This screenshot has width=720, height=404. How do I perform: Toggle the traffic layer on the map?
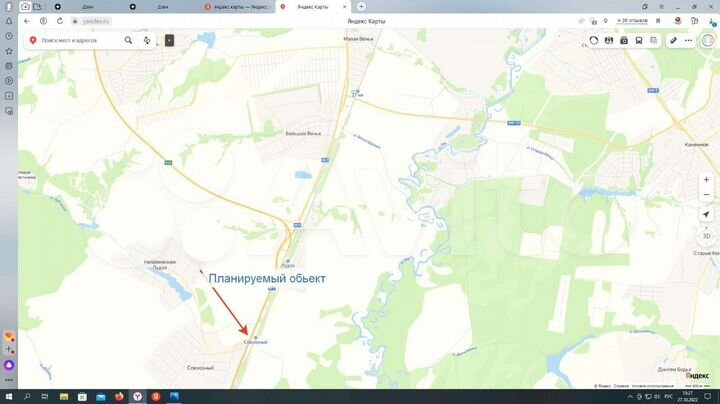click(x=594, y=40)
